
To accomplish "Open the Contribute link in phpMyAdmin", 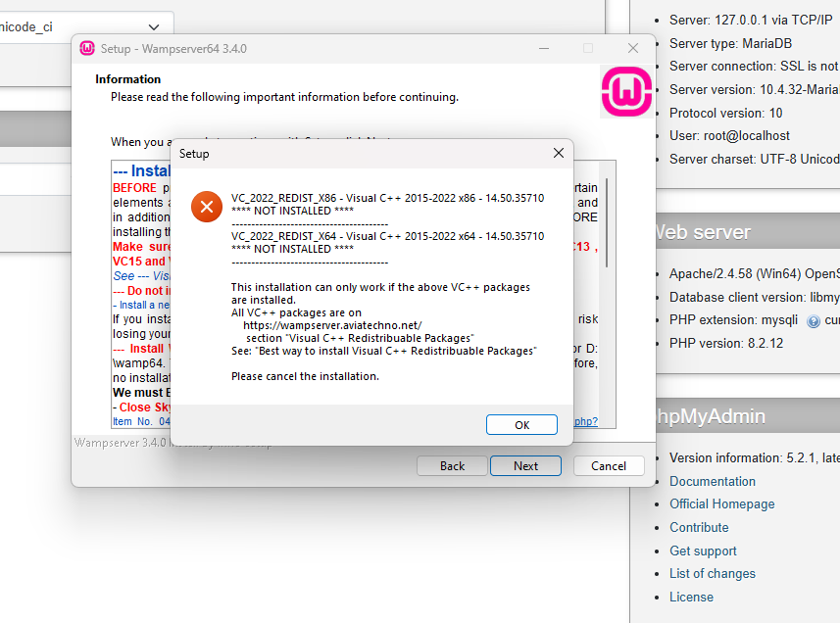I will (x=699, y=527).
